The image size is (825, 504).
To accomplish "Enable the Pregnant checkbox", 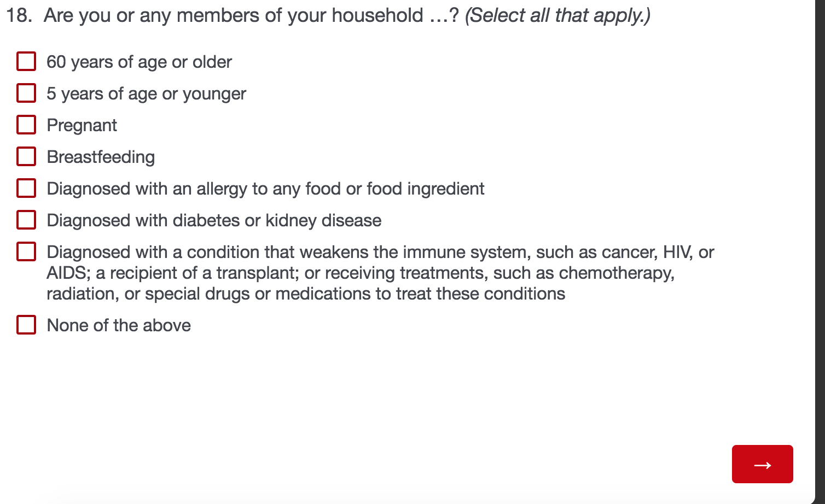I will [x=26, y=125].
